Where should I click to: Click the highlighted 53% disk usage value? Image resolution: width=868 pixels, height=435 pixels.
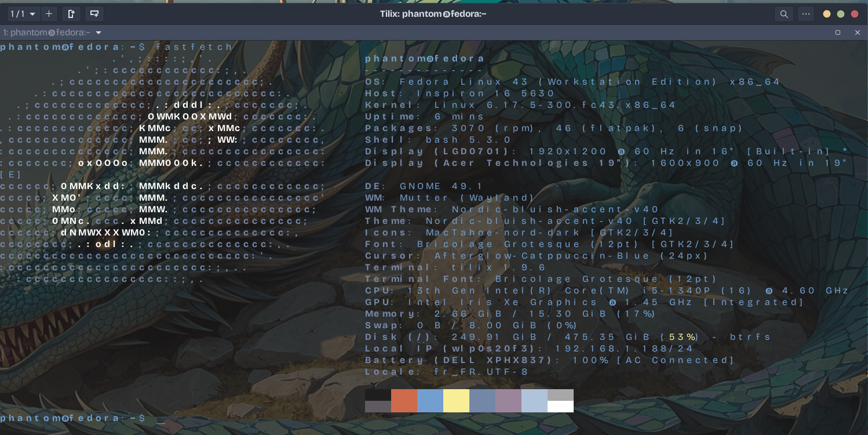click(682, 337)
